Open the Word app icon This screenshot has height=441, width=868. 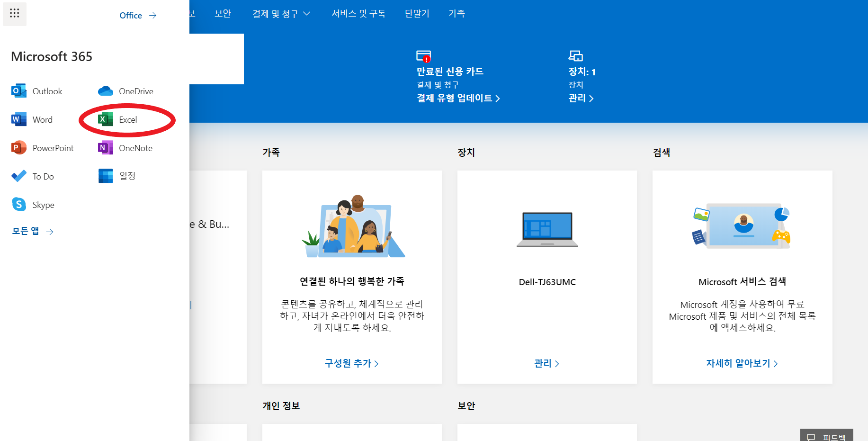(18, 119)
